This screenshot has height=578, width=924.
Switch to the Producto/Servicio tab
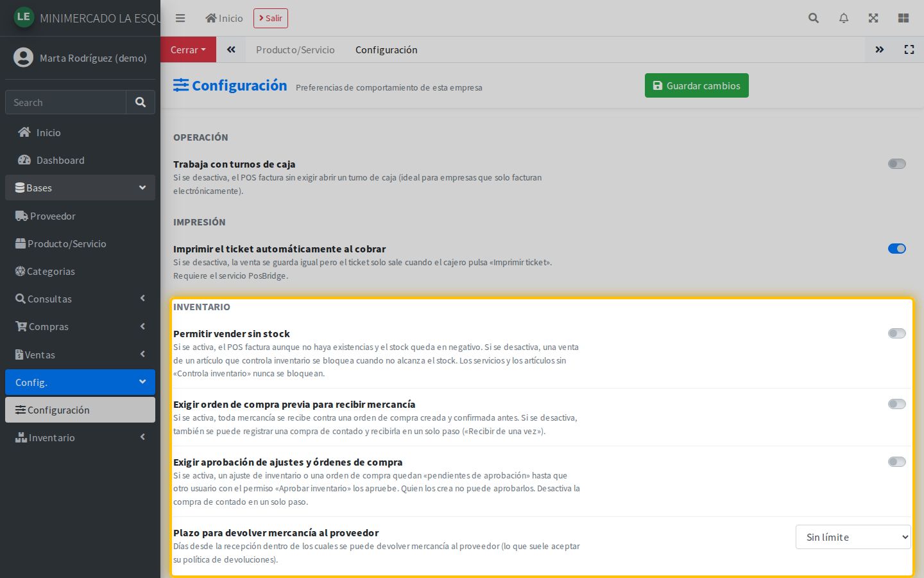pos(295,49)
